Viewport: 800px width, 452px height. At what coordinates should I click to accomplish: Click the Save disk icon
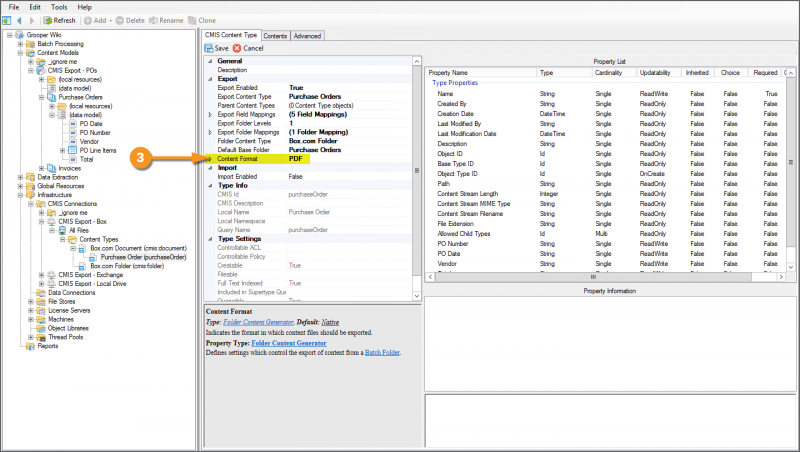pos(209,48)
